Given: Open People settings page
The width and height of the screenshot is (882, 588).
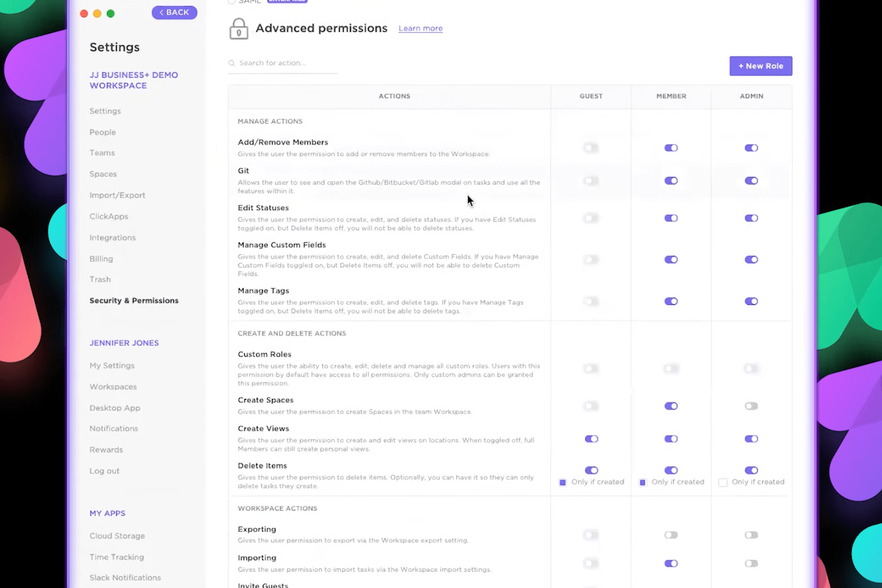Looking at the screenshot, I should 103,132.
